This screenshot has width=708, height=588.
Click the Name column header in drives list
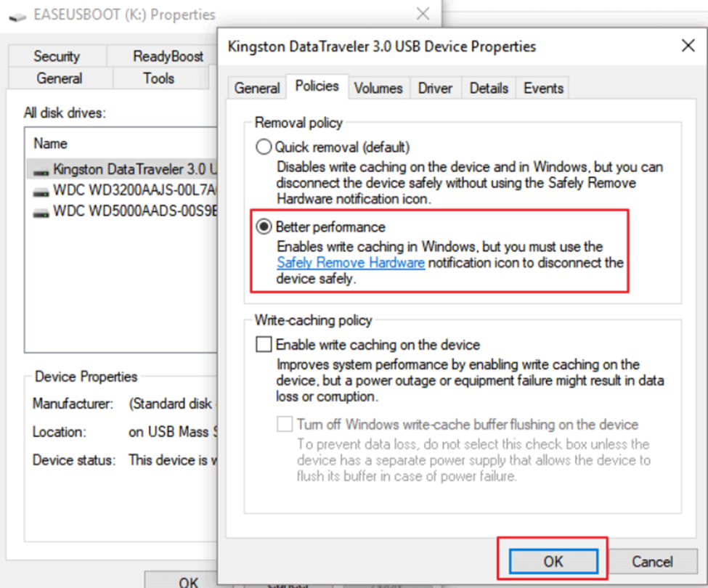pyautogui.click(x=51, y=144)
